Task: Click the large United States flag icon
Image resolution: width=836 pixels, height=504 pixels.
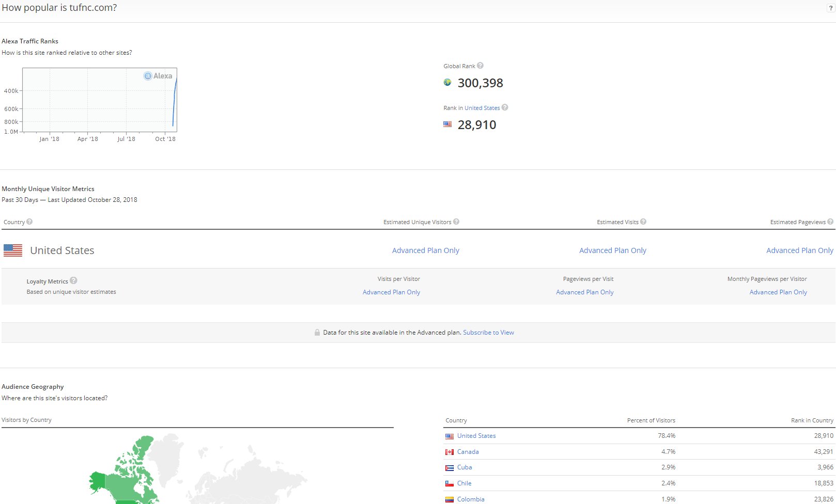Action: point(13,250)
